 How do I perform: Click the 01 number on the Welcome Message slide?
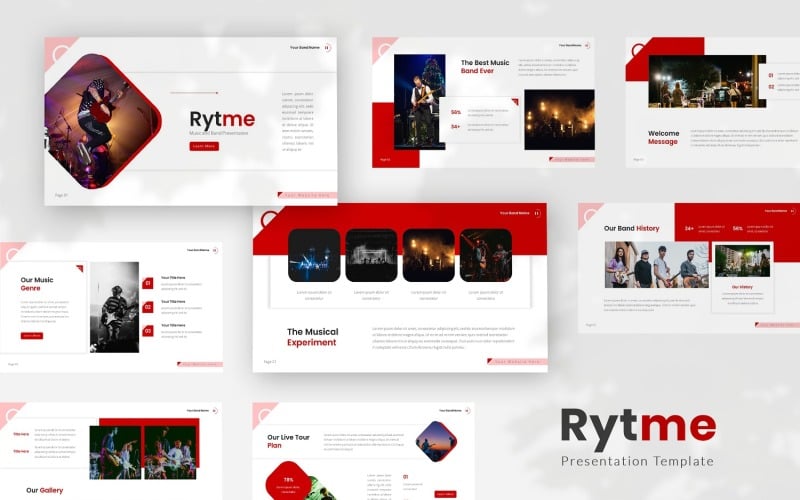pos(771,76)
